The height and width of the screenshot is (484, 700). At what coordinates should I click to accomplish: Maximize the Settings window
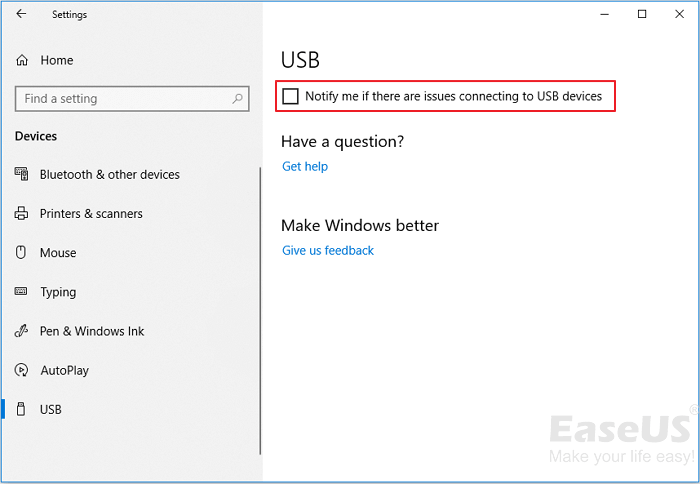click(642, 14)
